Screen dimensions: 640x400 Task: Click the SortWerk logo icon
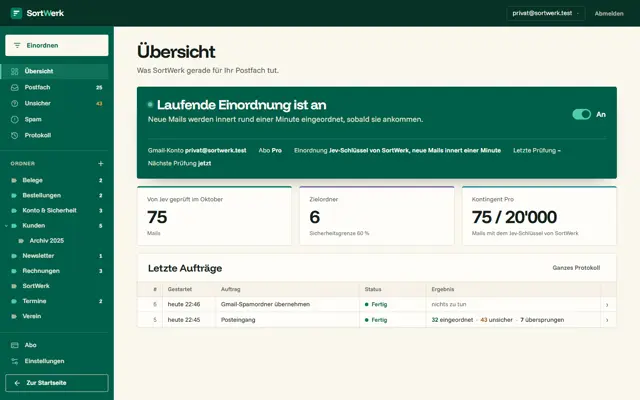(x=16, y=13)
